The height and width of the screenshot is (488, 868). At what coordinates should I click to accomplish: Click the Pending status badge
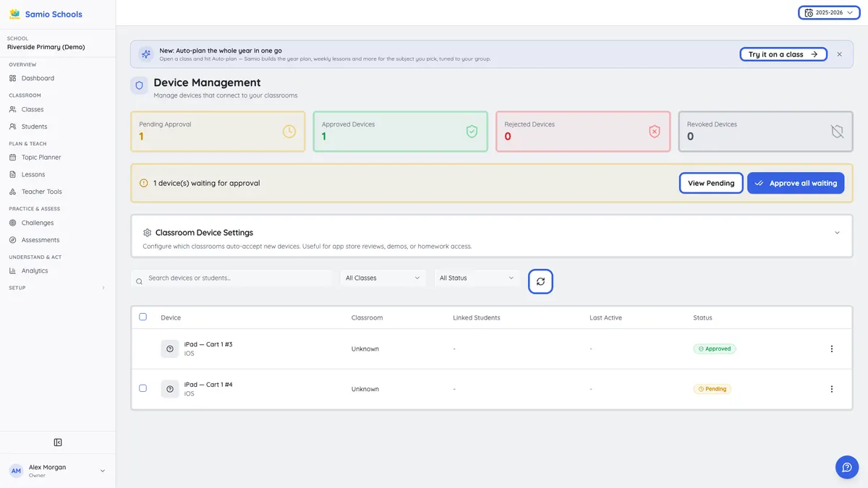click(712, 389)
